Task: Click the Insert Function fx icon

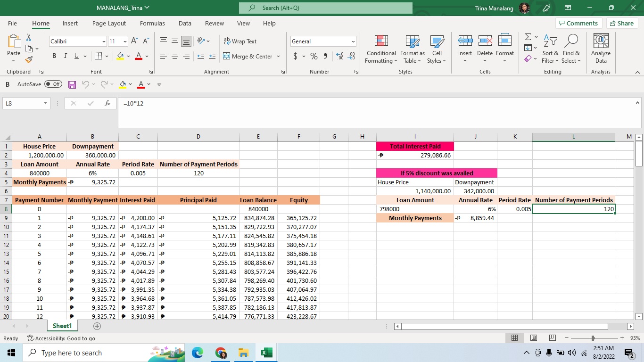Action: 107,103
